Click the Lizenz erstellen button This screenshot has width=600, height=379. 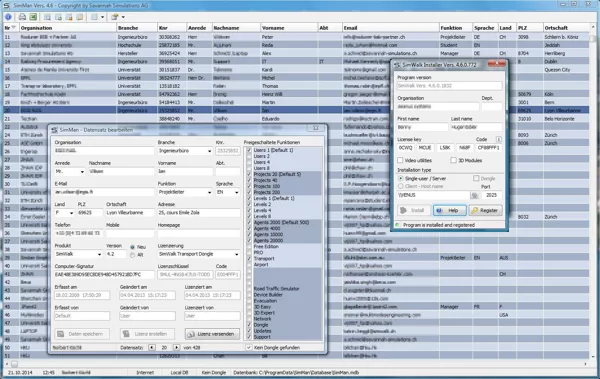[x=147, y=334]
